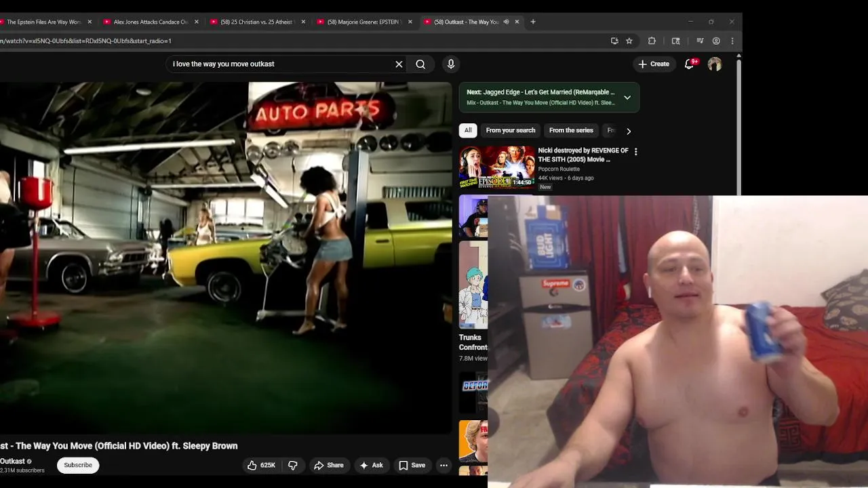Click the Create button
Image resolution: width=868 pixels, height=488 pixels.
(654, 64)
